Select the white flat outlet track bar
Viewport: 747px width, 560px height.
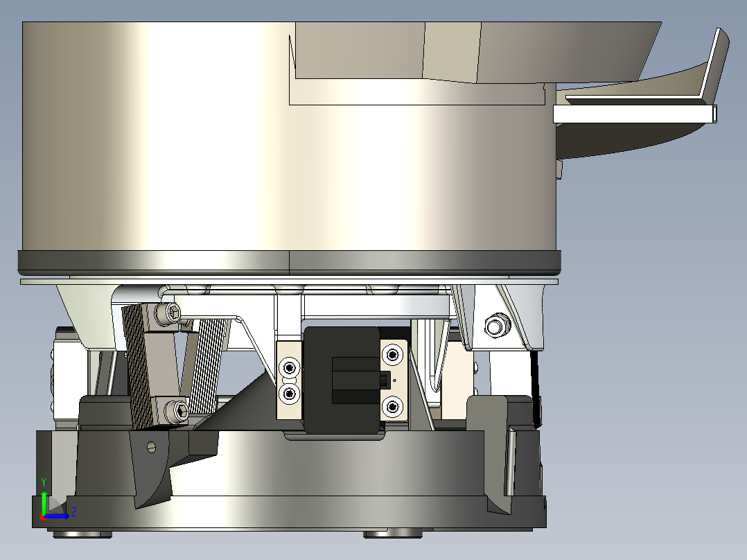(635, 114)
